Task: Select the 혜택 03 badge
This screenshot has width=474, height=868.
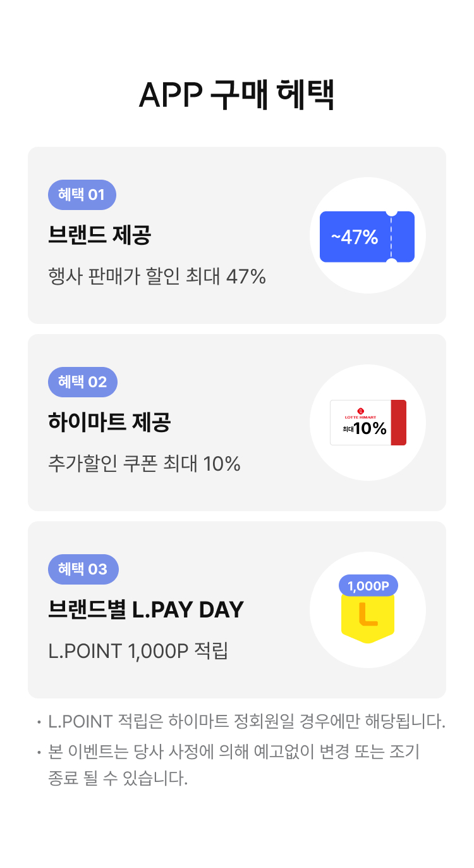Action: pos(83,569)
